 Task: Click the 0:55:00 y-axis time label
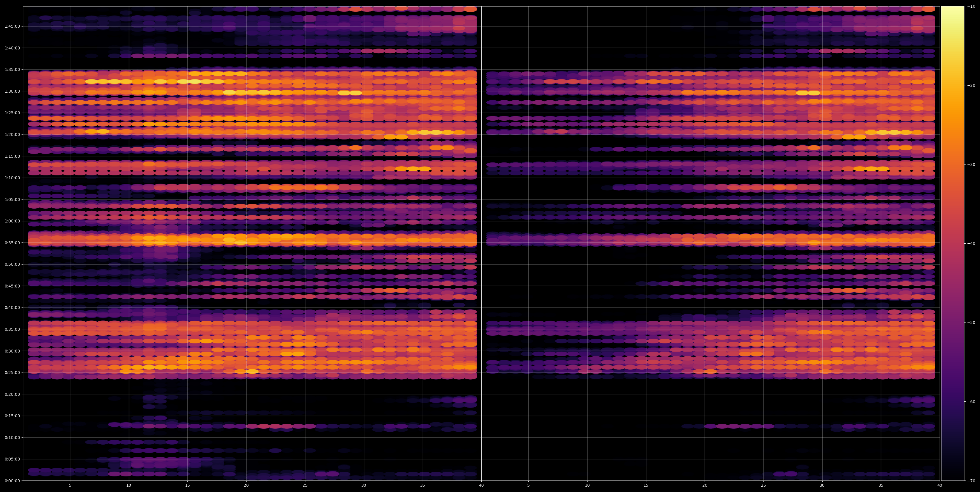(12, 243)
